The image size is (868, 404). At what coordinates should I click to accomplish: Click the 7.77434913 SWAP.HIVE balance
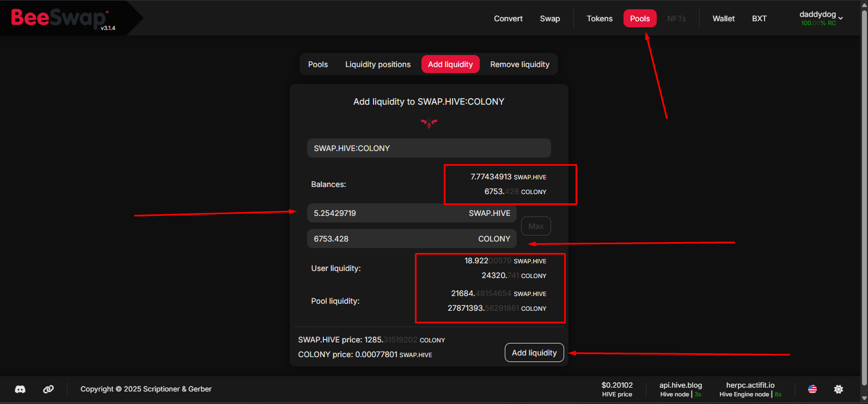(x=508, y=177)
